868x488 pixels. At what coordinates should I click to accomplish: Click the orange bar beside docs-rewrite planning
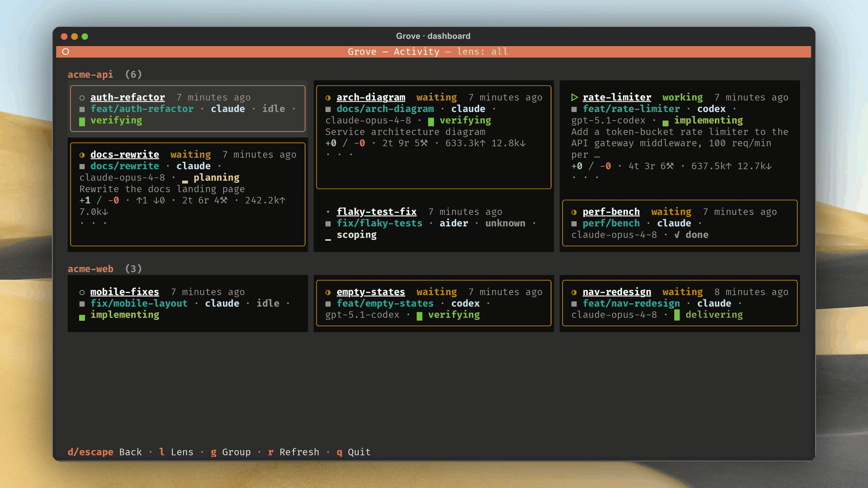185,182
